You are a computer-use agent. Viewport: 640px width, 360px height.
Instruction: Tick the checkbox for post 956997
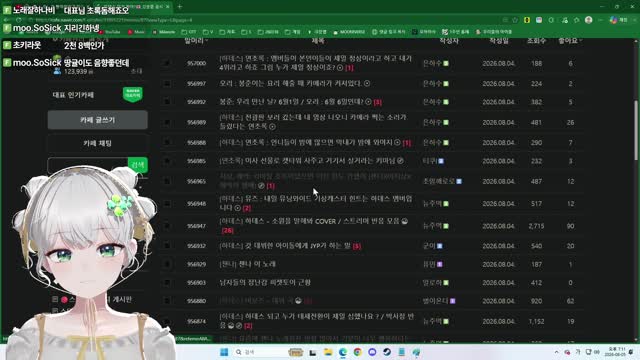tap(167, 84)
